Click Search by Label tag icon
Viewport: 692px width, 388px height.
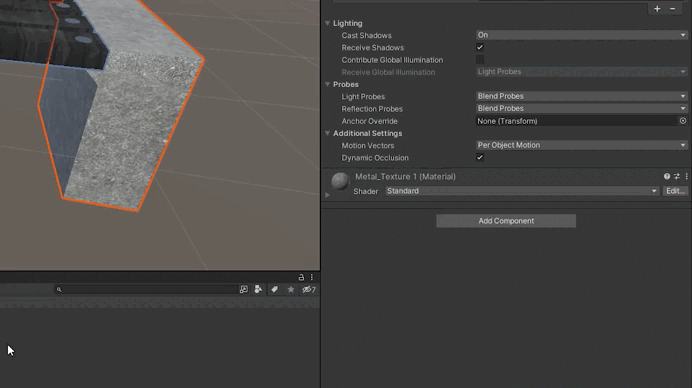(274, 290)
